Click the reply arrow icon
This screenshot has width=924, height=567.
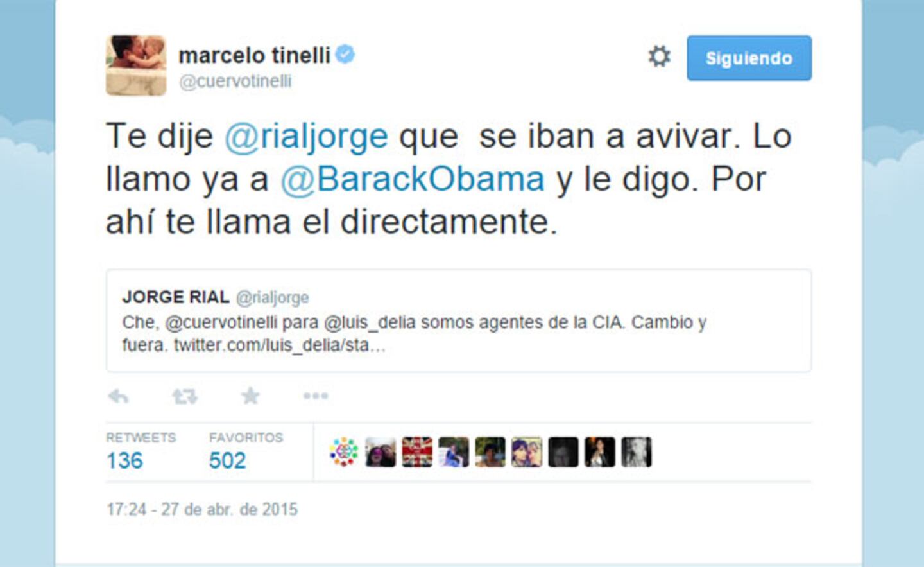click(119, 396)
